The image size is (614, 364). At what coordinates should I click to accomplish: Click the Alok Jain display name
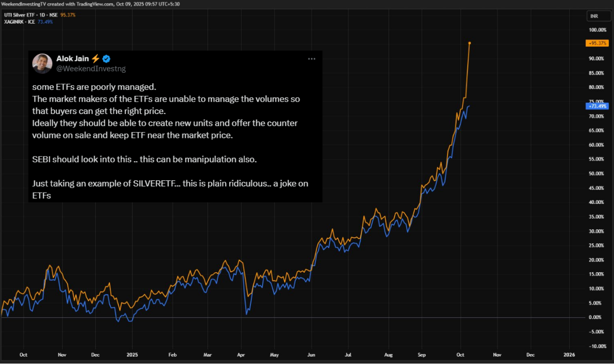click(72, 59)
